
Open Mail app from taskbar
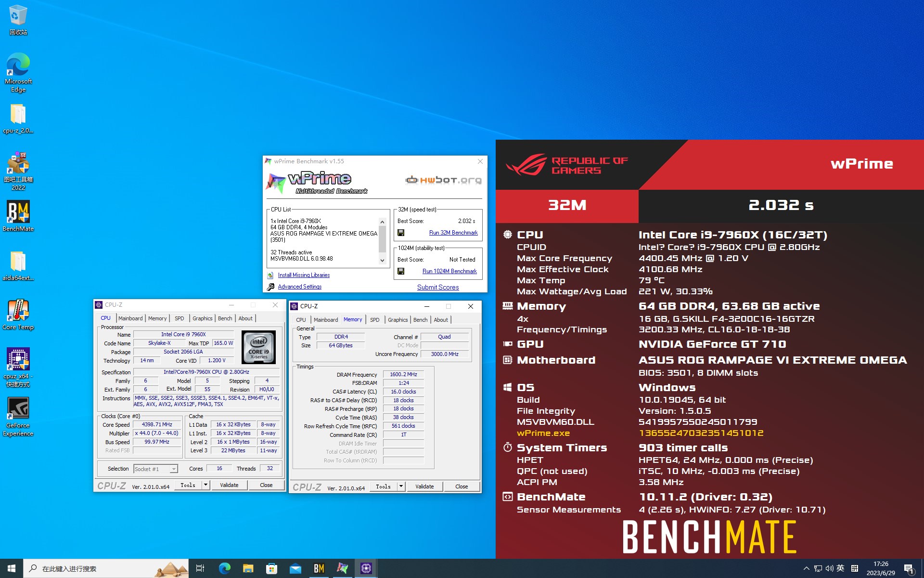point(295,568)
